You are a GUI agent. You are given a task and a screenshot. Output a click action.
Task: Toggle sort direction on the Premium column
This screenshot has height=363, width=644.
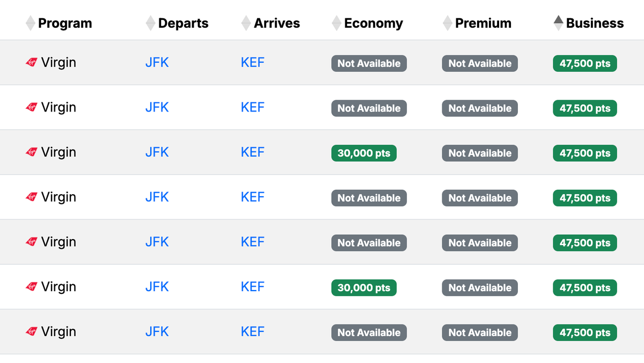[x=447, y=23]
